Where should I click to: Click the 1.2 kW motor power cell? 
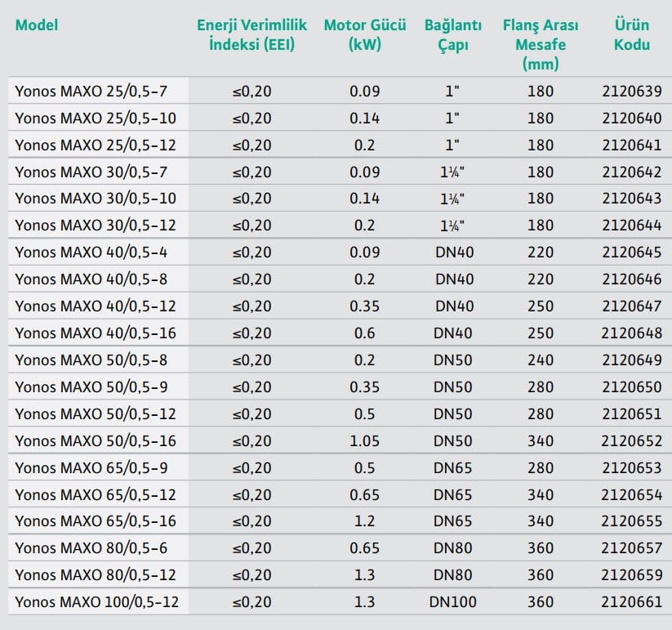pyautogui.click(x=365, y=521)
